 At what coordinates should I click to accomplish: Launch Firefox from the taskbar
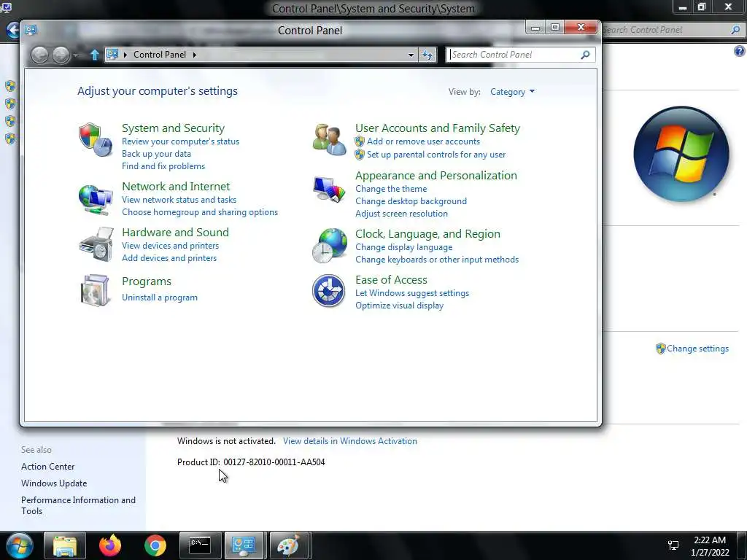pyautogui.click(x=110, y=545)
